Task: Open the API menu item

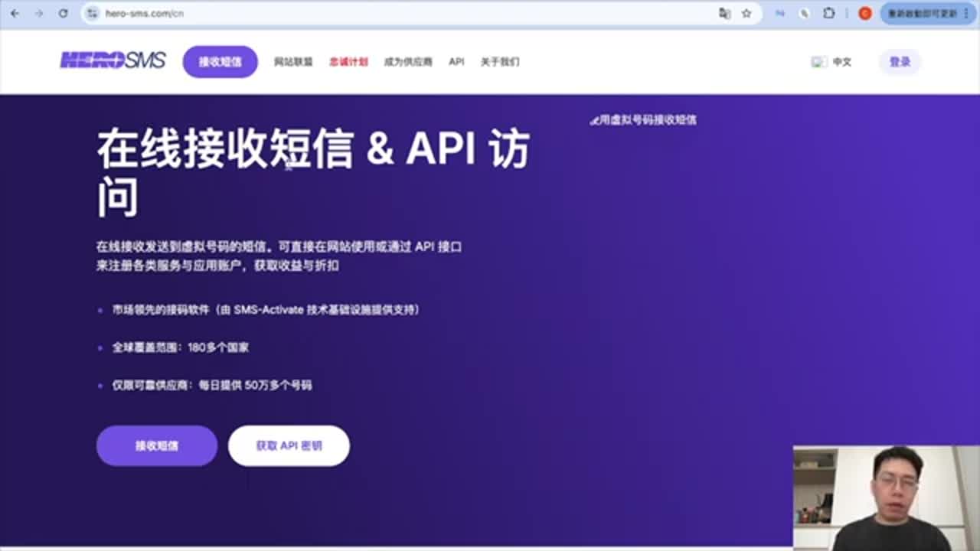Action: [456, 62]
